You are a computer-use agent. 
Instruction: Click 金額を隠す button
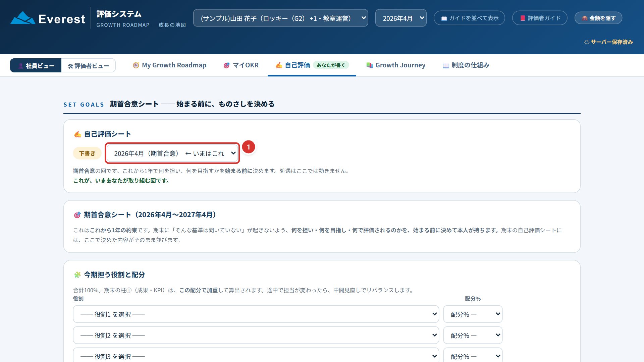pos(598,18)
